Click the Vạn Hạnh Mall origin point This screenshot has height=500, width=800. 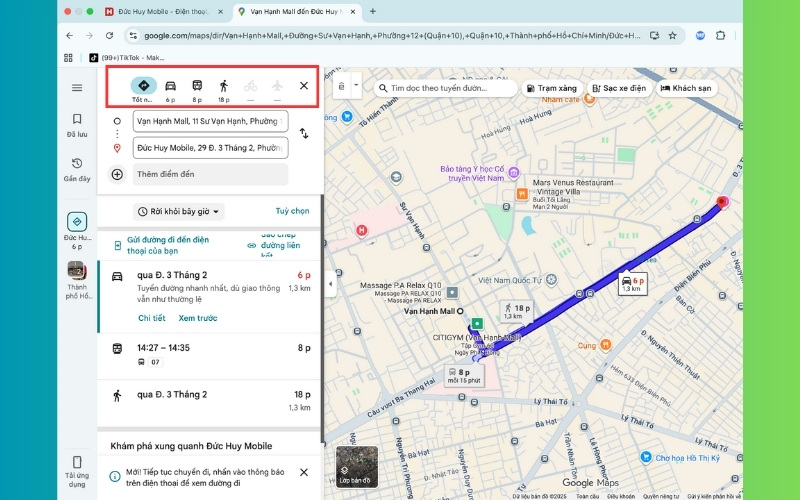point(460,311)
